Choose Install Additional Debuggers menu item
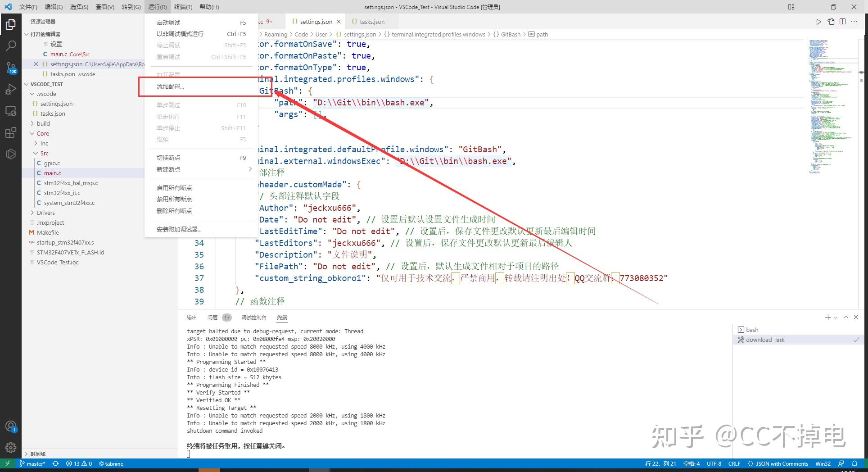Viewport: 868px width, 472px height. point(201,229)
